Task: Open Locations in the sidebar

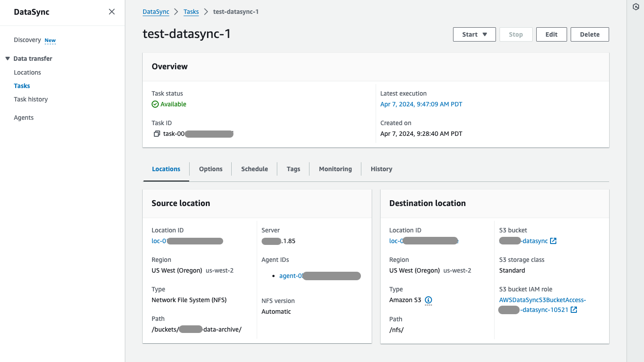Action: 27,72
